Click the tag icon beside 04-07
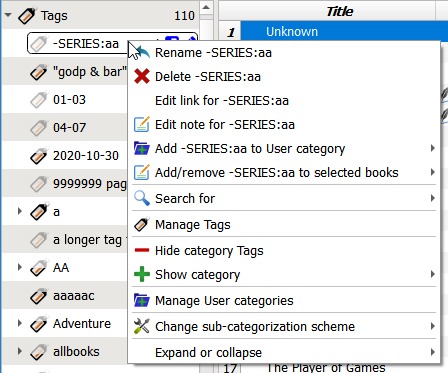The width and height of the screenshot is (448, 373). click(x=39, y=128)
